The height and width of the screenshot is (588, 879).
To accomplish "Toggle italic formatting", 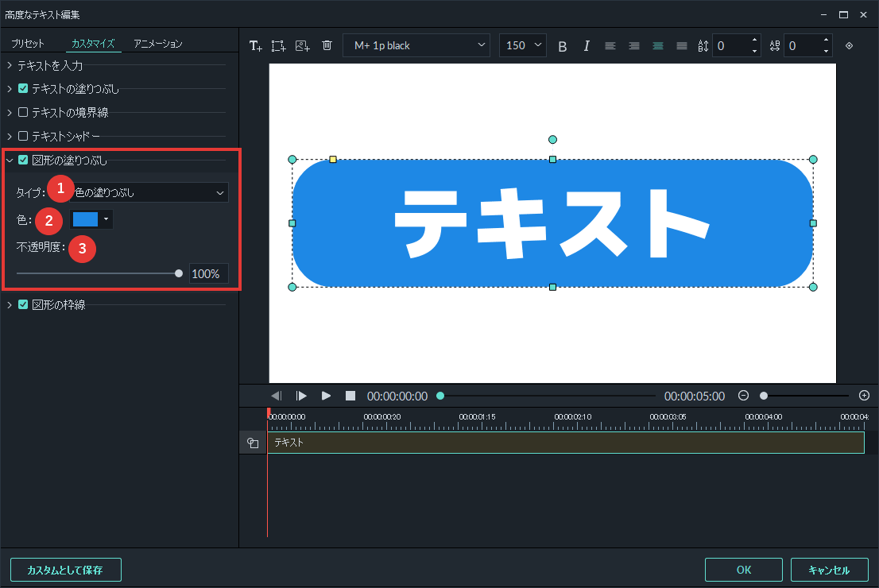I will [x=587, y=46].
